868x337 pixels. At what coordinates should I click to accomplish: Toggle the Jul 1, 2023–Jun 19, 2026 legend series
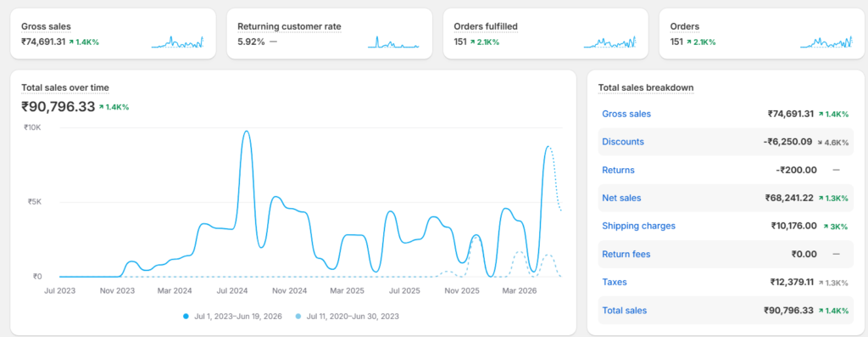pyautogui.click(x=232, y=317)
